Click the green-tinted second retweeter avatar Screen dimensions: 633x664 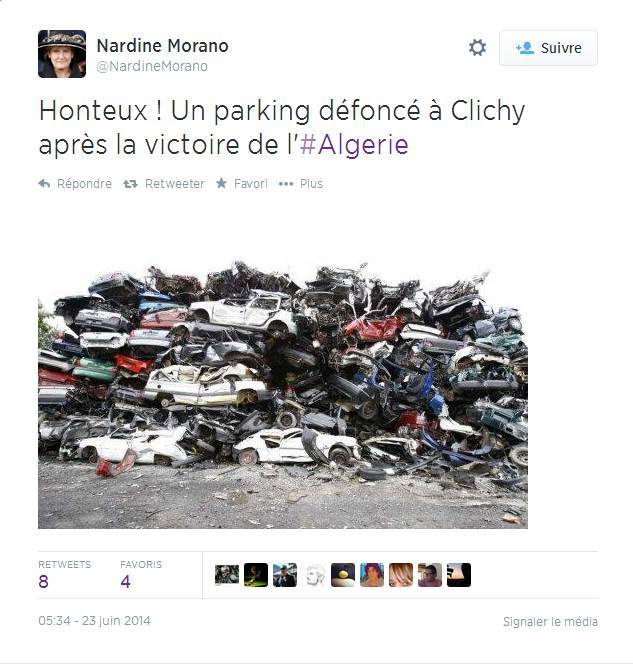coord(256,575)
